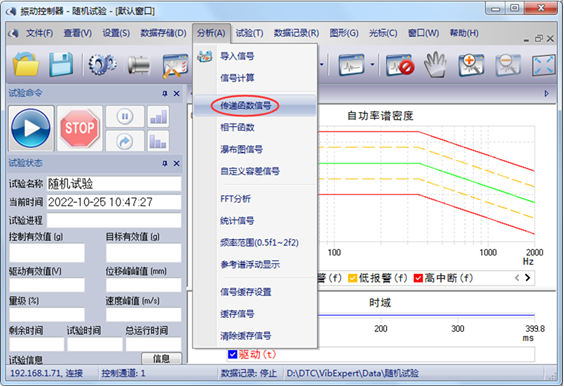
Task: Select the zoom in magnifier tool
Action: [471, 65]
